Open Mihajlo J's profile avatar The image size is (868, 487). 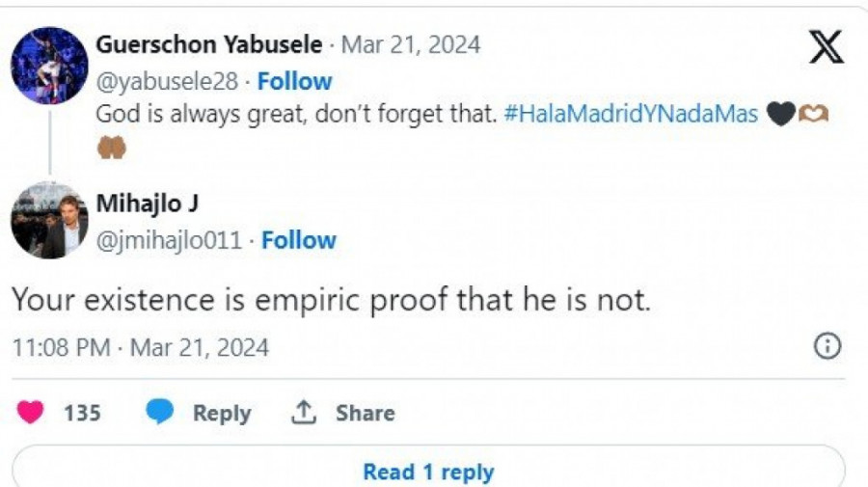tap(49, 220)
